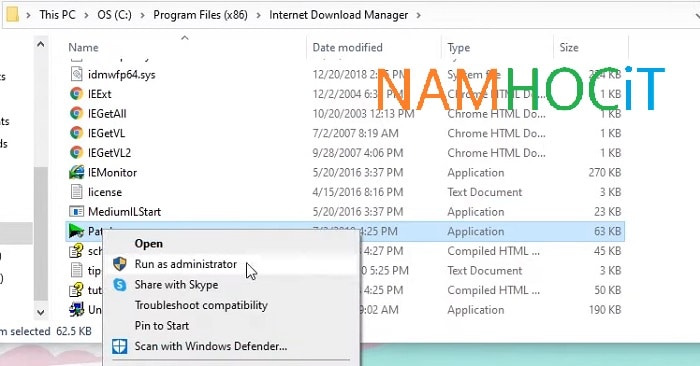The height and width of the screenshot is (366, 700).
Task: Click the Chrome icon beside IEGetVL2
Action: click(x=76, y=153)
